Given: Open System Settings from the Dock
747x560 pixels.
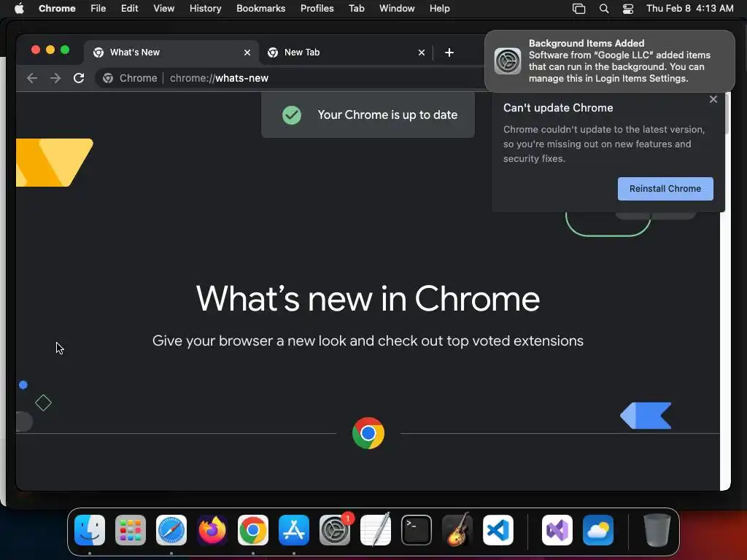Looking at the screenshot, I should tap(335, 530).
